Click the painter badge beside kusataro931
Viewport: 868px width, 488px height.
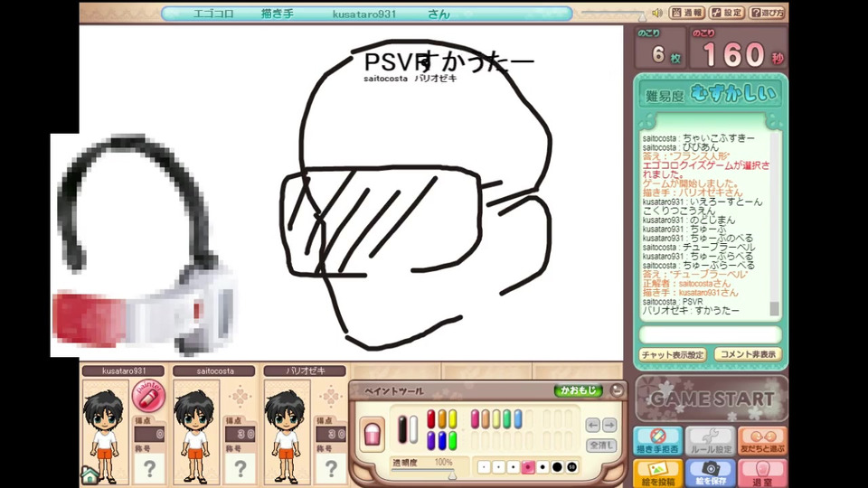coord(149,396)
